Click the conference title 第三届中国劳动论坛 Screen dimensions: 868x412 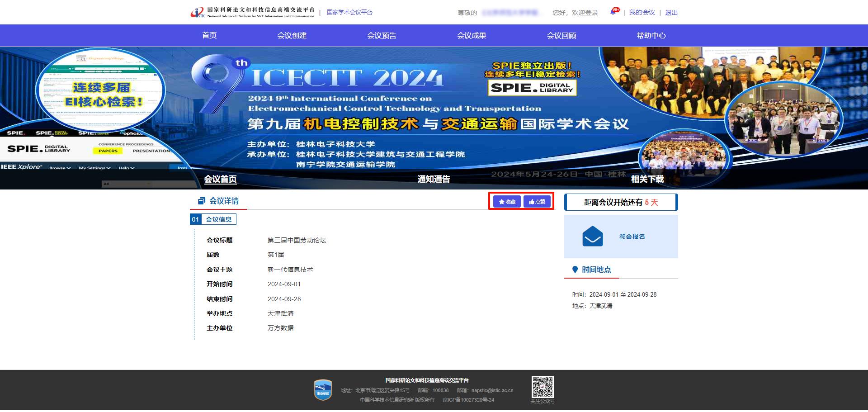click(297, 240)
